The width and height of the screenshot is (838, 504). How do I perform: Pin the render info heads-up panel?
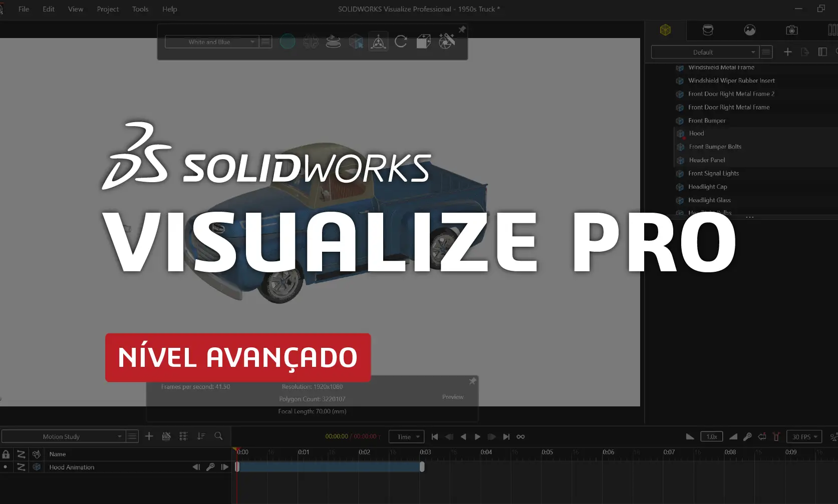tap(472, 381)
